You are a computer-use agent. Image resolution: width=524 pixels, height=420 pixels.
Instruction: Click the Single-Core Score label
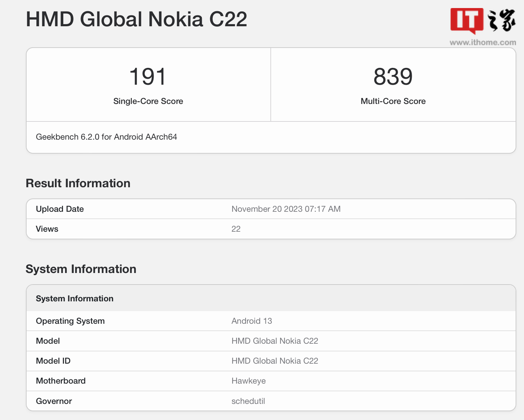(148, 101)
